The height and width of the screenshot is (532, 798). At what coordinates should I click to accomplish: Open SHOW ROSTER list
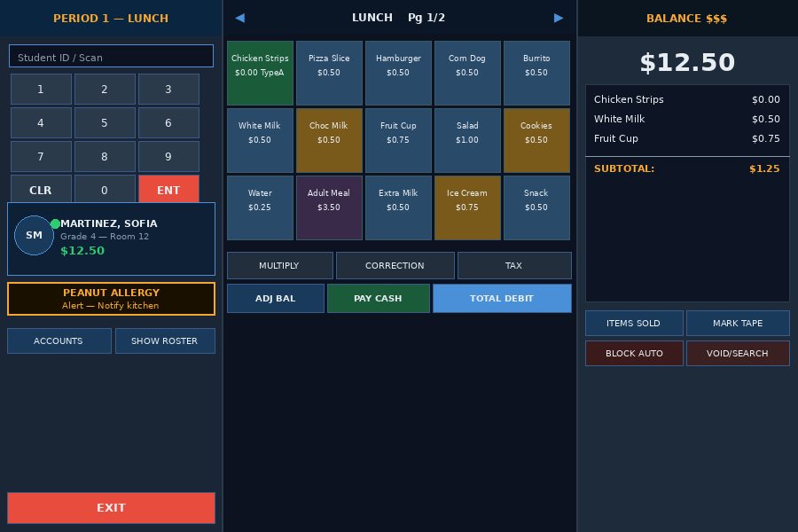tap(165, 341)
